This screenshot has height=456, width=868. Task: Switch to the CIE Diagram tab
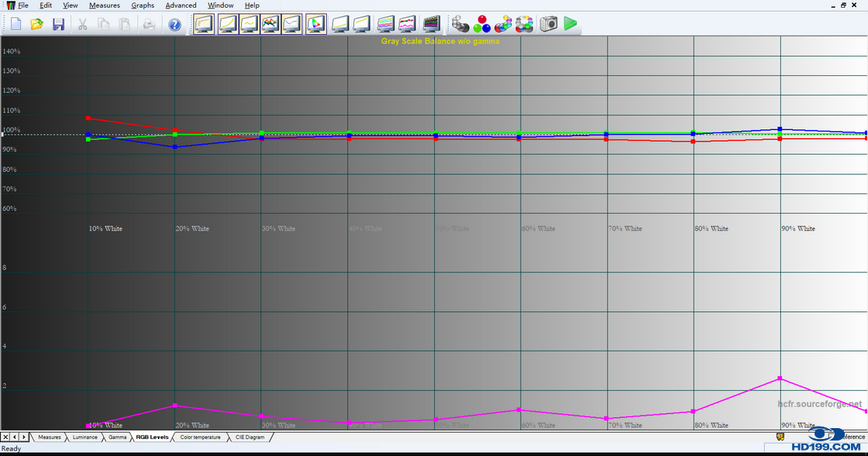pos(250,437)
